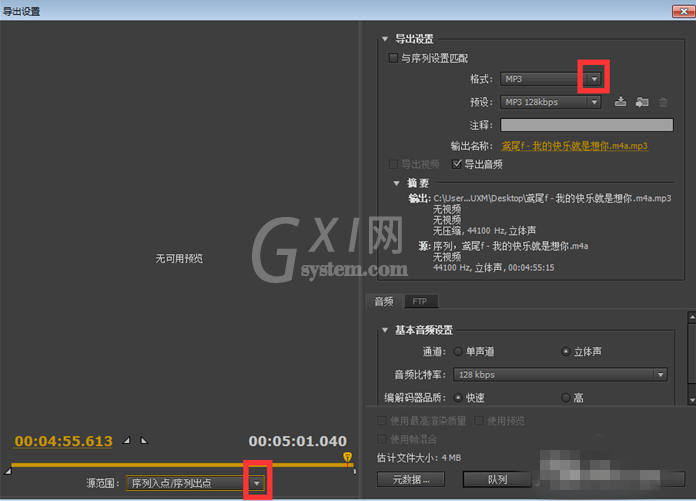Screen dimensions: 696x501
Task: Choose High codec quality option
Action: [566, 398]
